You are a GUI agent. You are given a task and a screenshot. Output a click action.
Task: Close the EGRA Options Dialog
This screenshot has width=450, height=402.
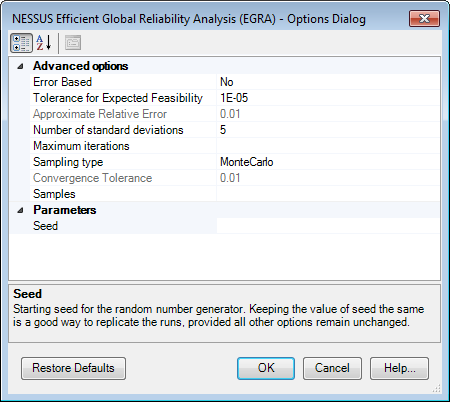424,19
